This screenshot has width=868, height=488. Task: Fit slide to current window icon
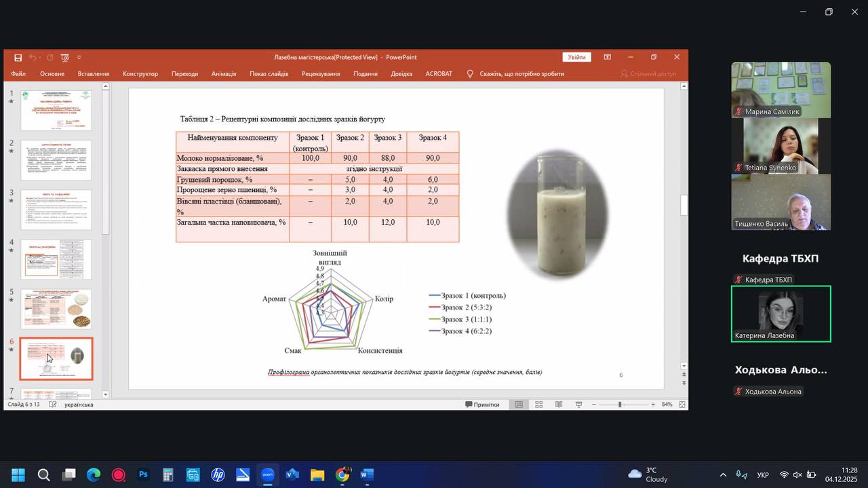click(682, 405)
